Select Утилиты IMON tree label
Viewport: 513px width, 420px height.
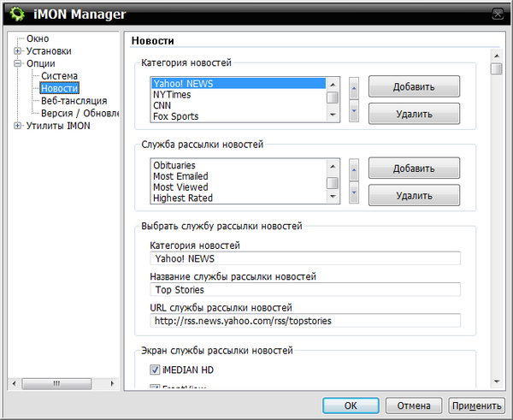(58, 126)
